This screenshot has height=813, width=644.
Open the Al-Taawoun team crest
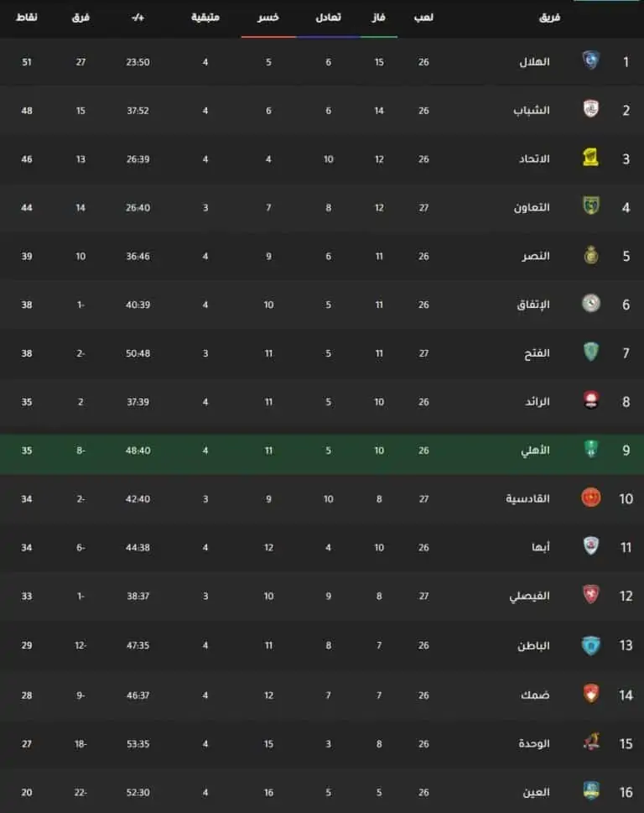[x=590, y=206]
